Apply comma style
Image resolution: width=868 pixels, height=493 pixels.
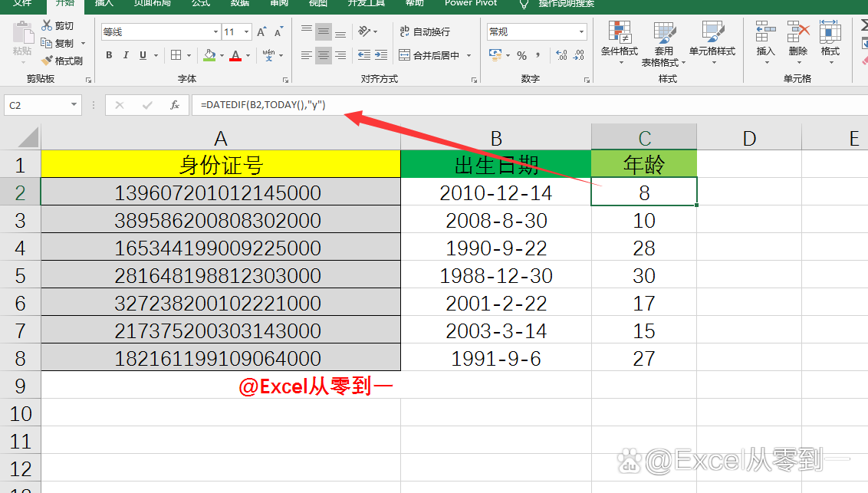tap(538, 55)
